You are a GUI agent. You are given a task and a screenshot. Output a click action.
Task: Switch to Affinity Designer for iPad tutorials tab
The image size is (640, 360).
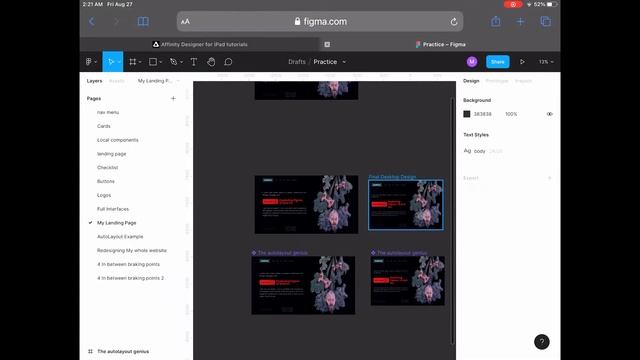coord(200,44)
